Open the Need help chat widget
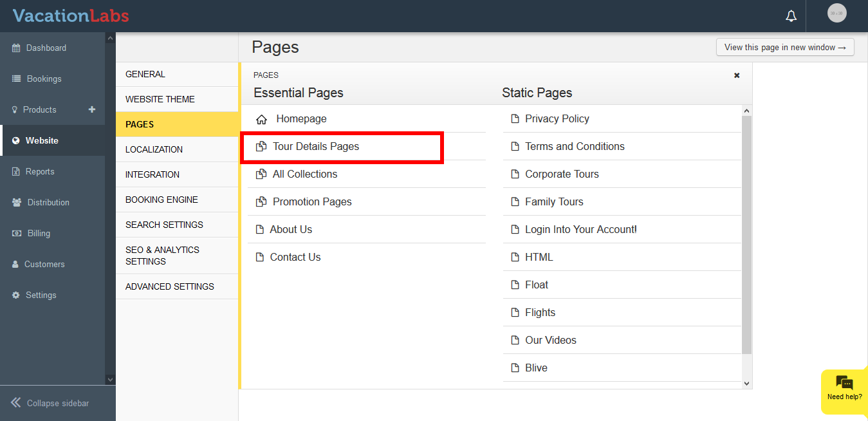This screenshot has width=868, height=421. point(844,387)
